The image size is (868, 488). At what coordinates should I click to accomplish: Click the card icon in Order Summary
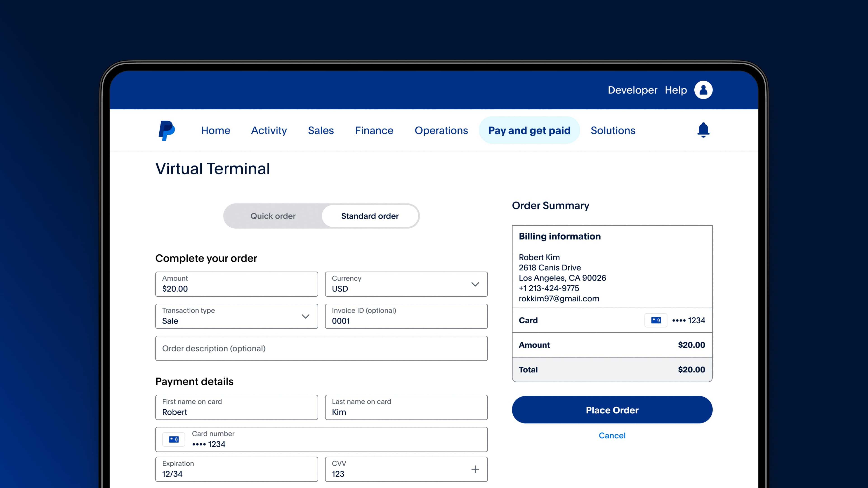click(655, 320)
